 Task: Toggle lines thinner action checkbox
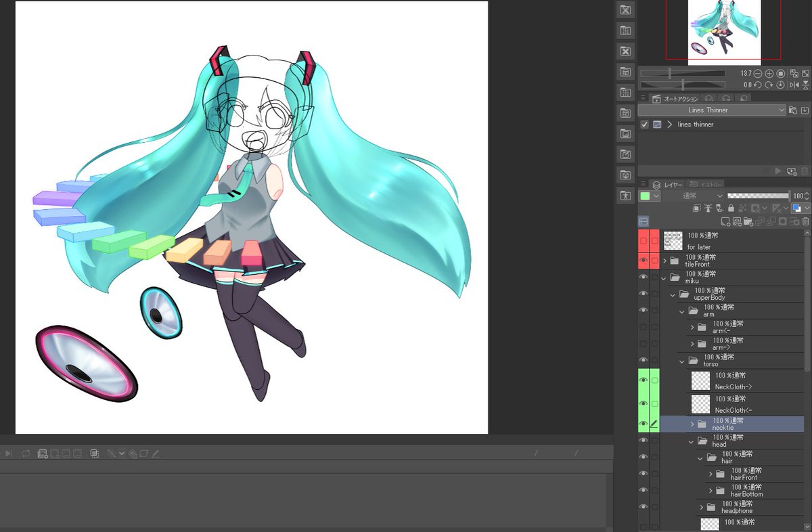pyautogui.click(x=645, y=125)
